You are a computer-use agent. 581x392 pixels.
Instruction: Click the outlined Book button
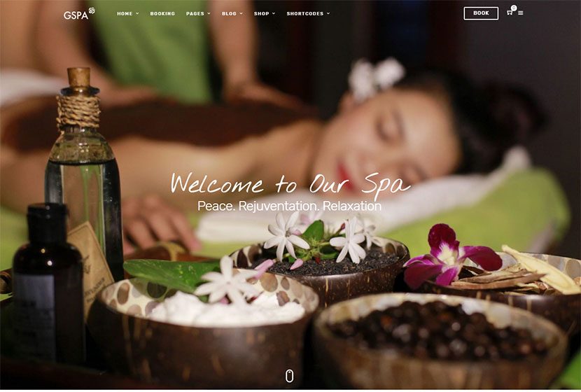[481, 13]
